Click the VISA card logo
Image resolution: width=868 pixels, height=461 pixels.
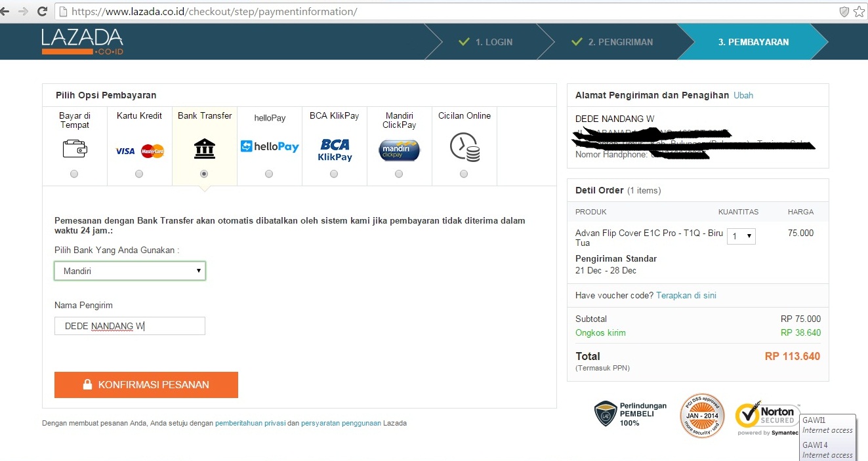coord(125,151)
